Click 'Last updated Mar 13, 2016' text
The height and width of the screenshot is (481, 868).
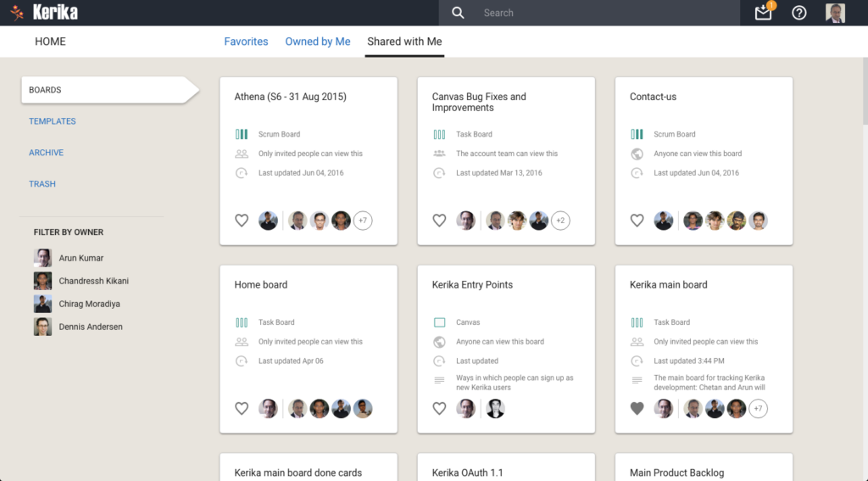pos(498,173)
